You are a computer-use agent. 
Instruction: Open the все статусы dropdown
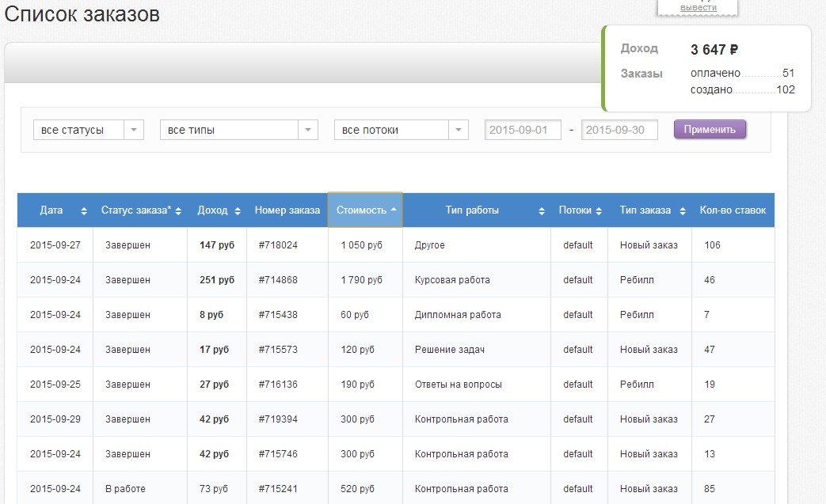tap(89, 130)
